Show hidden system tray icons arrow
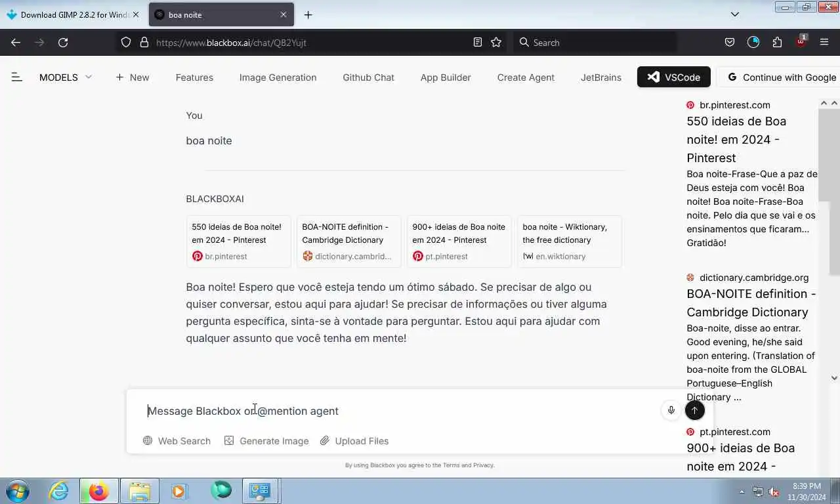Image resolution: width=840 pixels, height=504 pixels. [742, 492]
